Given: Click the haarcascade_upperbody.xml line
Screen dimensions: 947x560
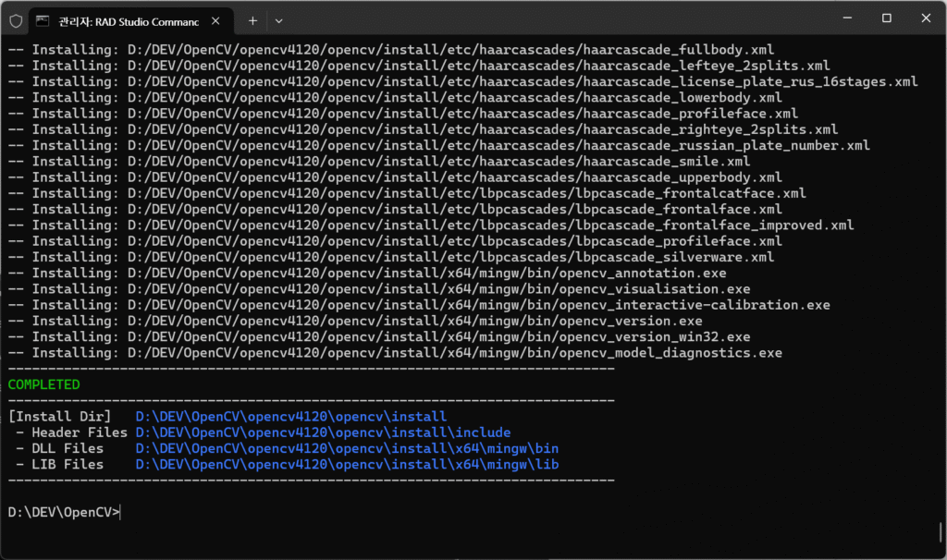Looking at the screenshot, I should point(395,177).
